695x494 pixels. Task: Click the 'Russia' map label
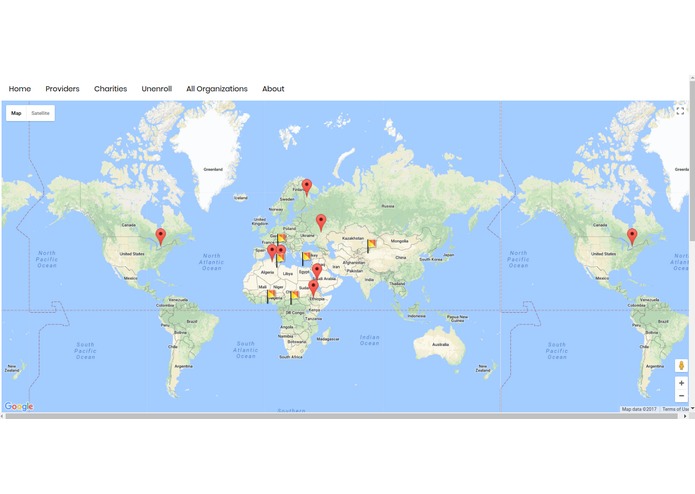(388, 206)
